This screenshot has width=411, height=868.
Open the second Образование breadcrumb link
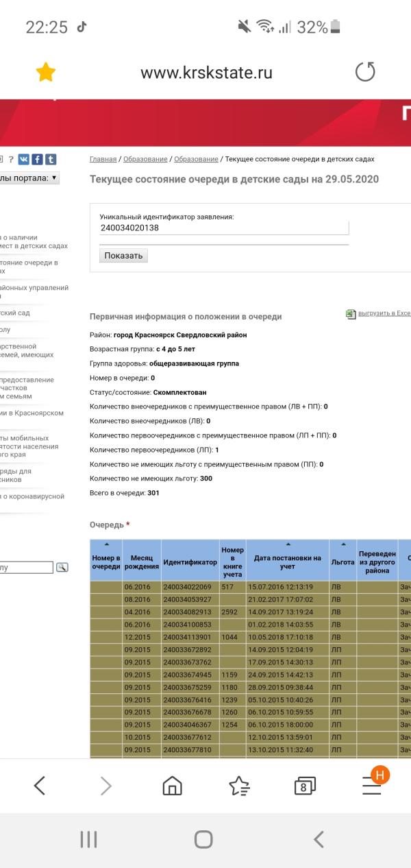(196, 159)
